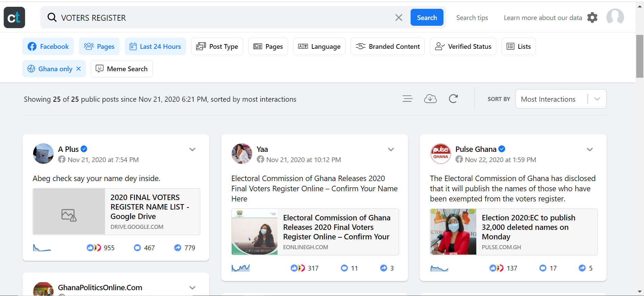Click the CrowdTangle logo icon
Screen dimensions: 644x296
click(14, 17)
